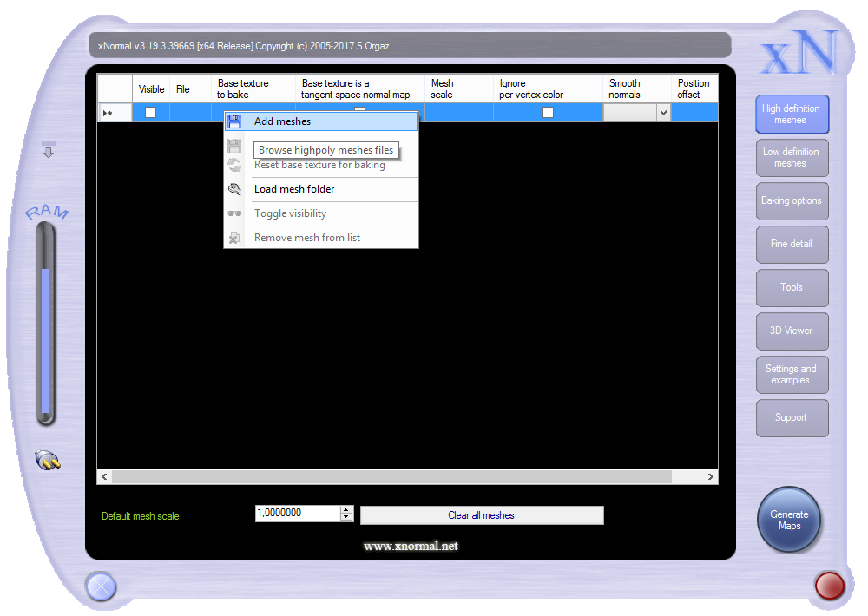Click the blue round button at bottom left
868x616 pixels.
[x=101, y=587]
